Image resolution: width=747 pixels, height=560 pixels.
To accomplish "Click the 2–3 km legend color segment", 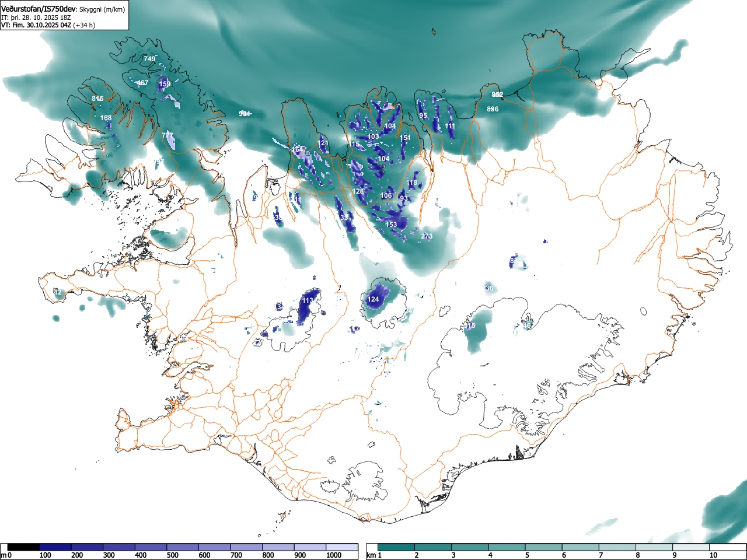I will 433,547.
